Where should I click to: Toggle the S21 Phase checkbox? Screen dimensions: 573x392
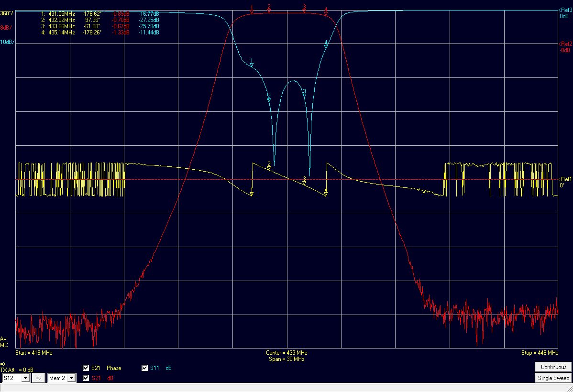[x=85, y=368]
